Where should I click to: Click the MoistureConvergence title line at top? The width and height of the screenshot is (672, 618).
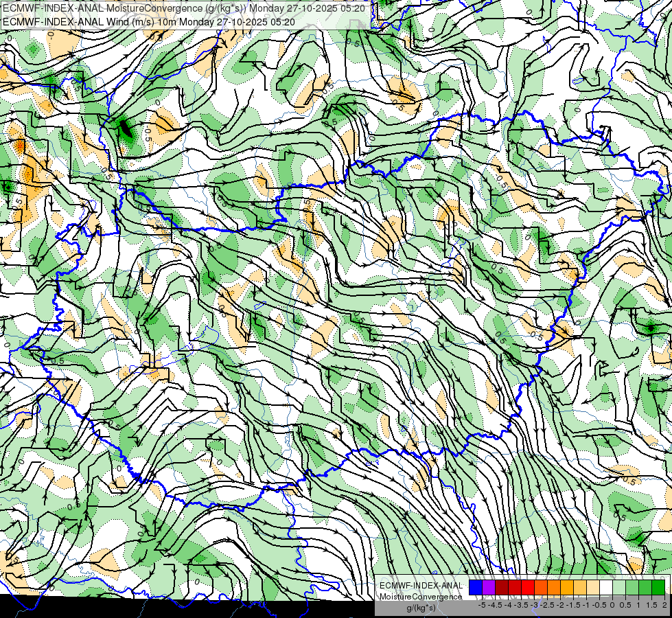pyautogui.click(x=184, y=8)
